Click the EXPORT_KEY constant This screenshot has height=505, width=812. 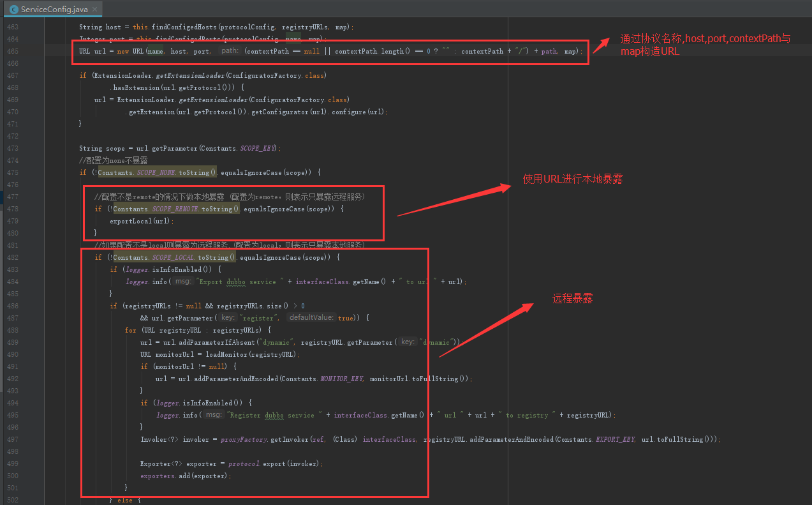pos(614,439)
